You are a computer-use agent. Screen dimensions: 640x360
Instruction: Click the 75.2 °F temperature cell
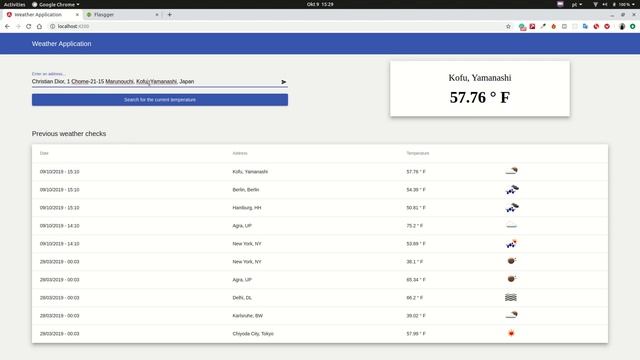pyautogui.click(x=415, y=226)
